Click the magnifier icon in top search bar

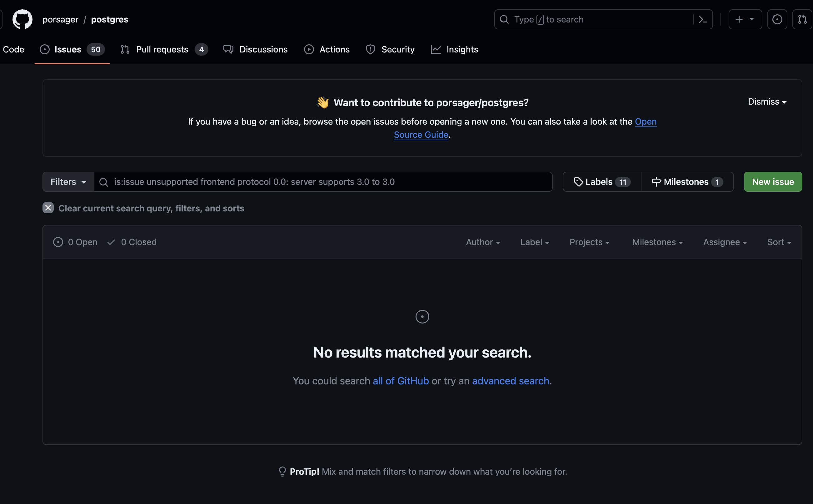[504, 20]
